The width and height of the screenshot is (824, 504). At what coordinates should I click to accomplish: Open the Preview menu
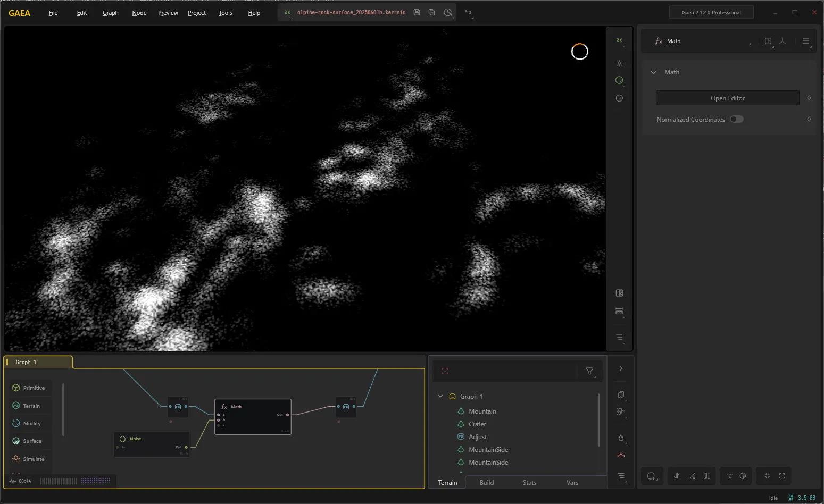coord(168,13)
